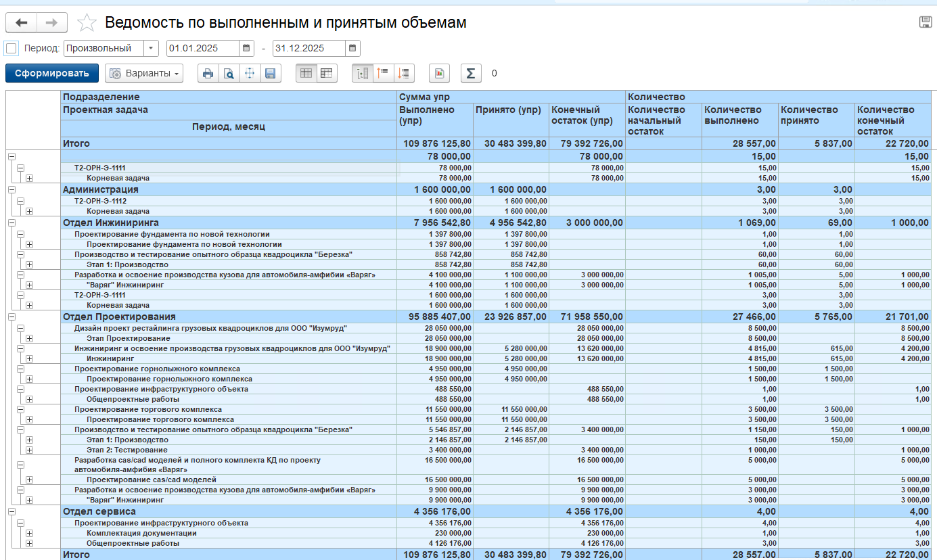Expand the Этап 2: Тестирование row
This screenshot has width=937, height=560.
coord(29,450)
